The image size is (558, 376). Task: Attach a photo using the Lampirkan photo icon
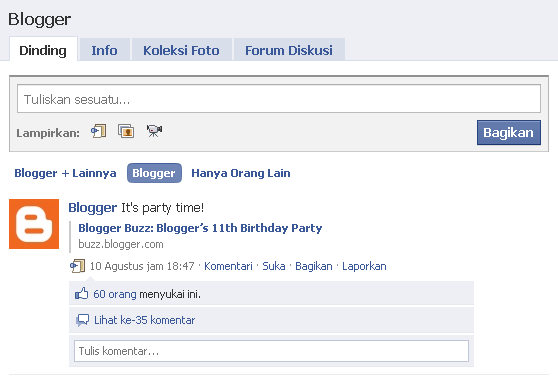pos(126,131)
